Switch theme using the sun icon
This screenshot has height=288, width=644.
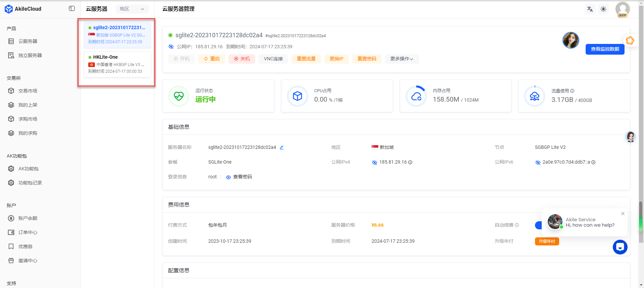tap(603, 9)
